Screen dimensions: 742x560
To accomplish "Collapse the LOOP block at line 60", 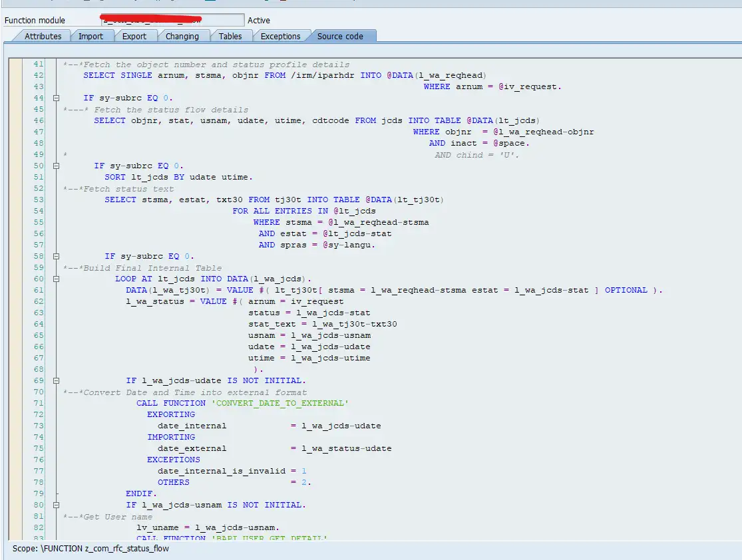I will tap(56, 279).
